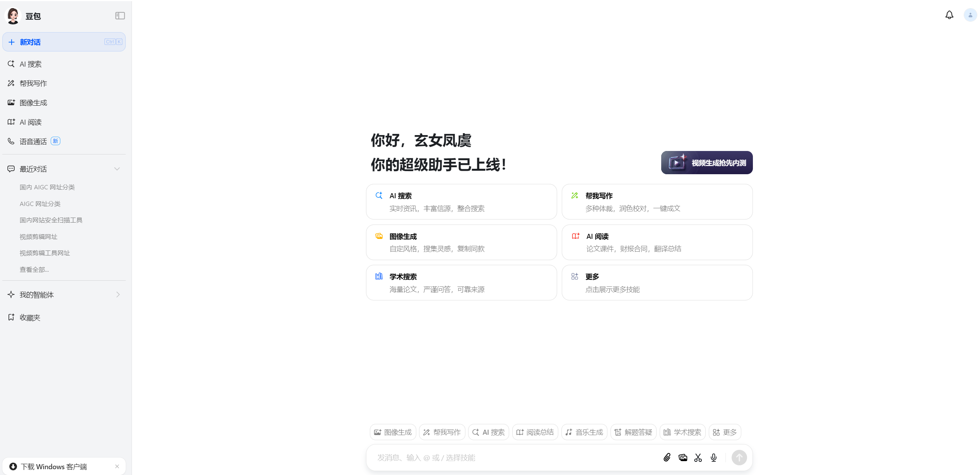Select 解题答疑 skill chip
The image size is (980, 475).
coord(633,432)
